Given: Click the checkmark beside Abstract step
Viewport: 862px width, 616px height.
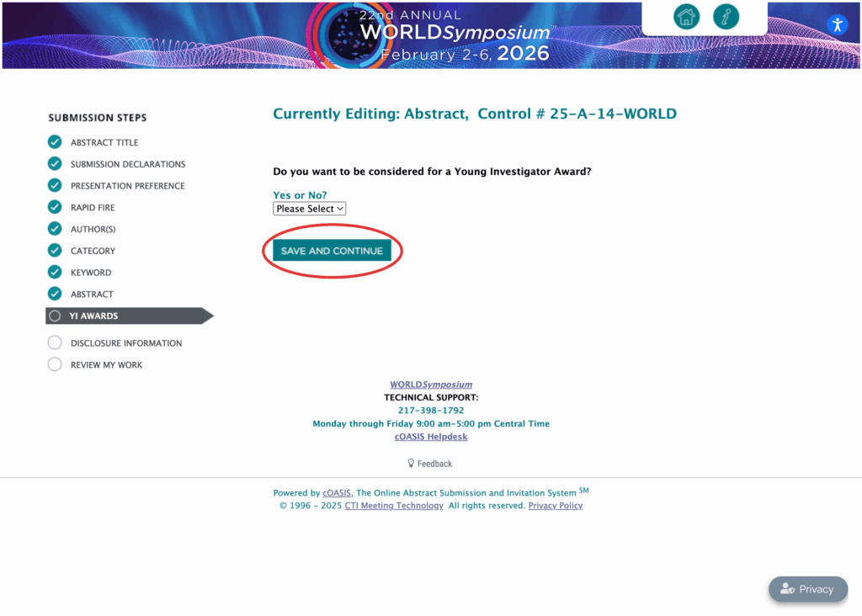Looking at the screenshot, I should click(55, 294).
